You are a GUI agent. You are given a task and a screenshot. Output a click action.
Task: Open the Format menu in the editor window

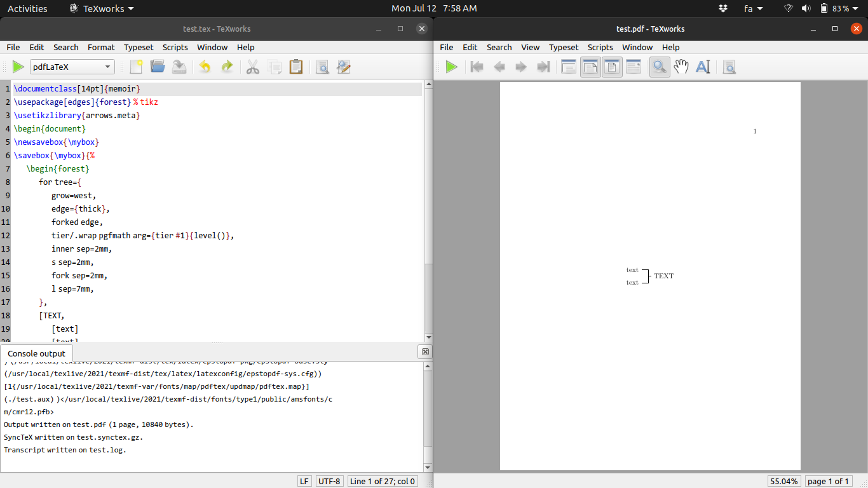(x=101, y=47)
